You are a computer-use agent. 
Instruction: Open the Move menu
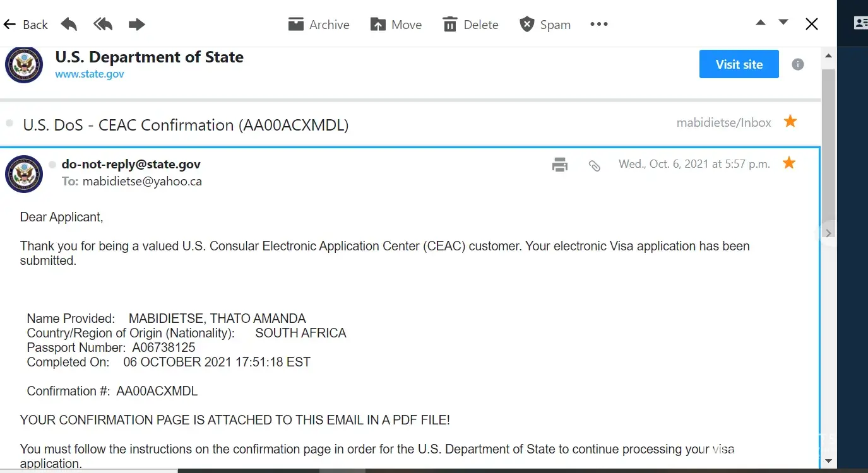click(396, 25)
